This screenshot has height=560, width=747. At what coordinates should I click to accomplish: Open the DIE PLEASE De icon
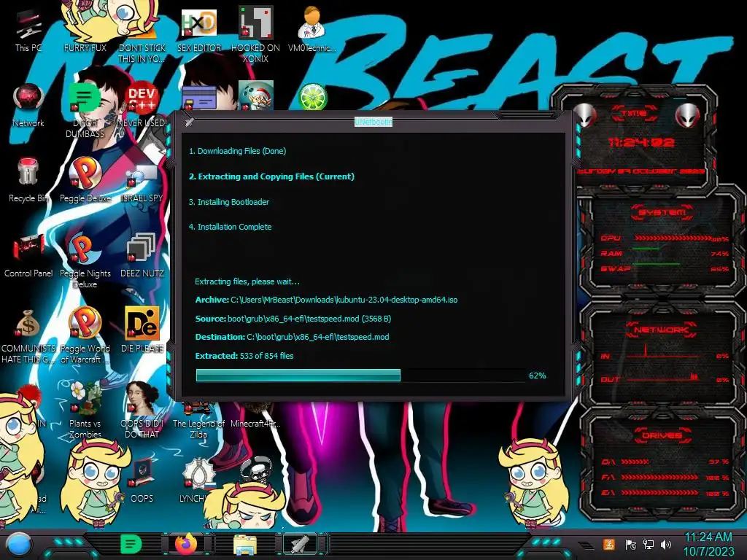pos(142,330)
